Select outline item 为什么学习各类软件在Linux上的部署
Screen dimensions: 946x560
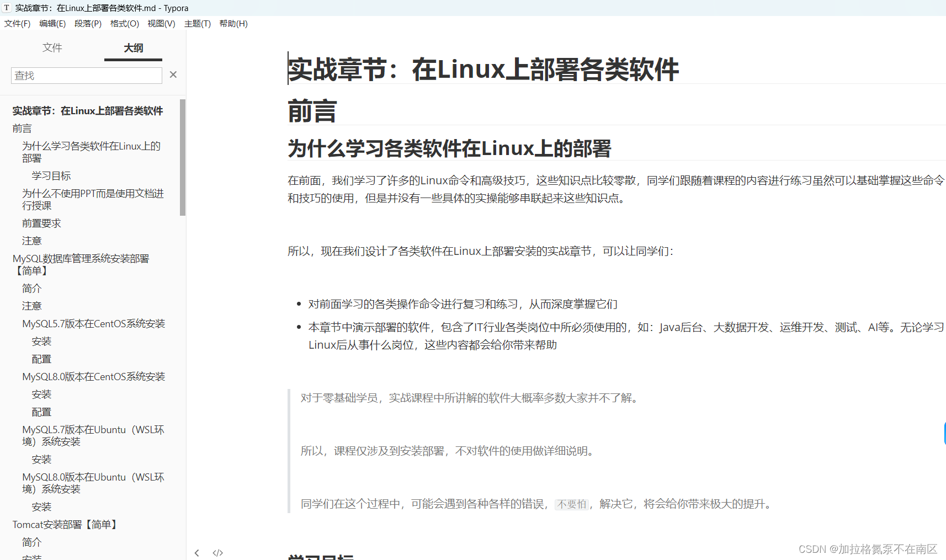pyautogui.click(x=92, y=152)
